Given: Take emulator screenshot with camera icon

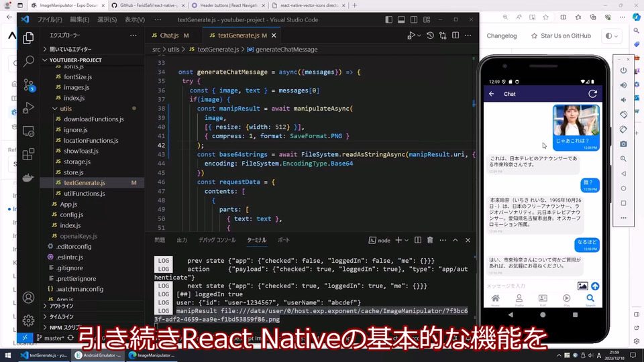Looking at the screenshot, I should [623, 144].
